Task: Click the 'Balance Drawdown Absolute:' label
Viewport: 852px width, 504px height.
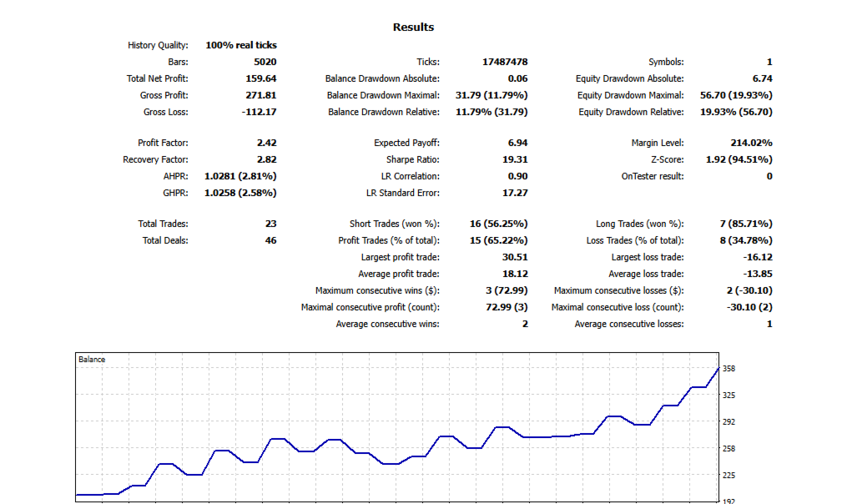Action: coord(382,78)
